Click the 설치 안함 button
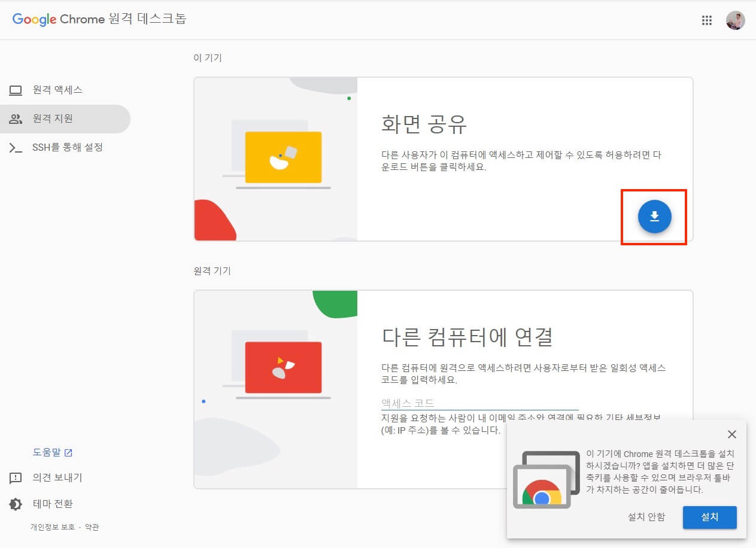 [646, 517]
